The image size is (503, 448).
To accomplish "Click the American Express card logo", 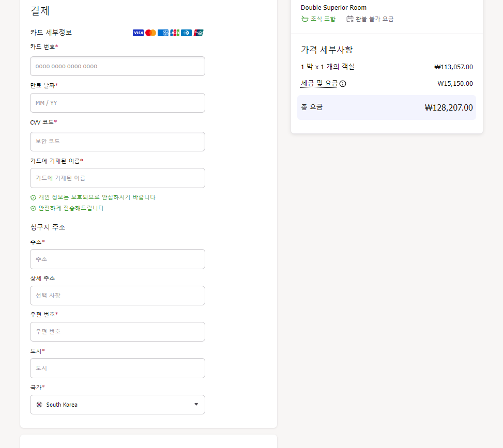I will pos(163,33).
